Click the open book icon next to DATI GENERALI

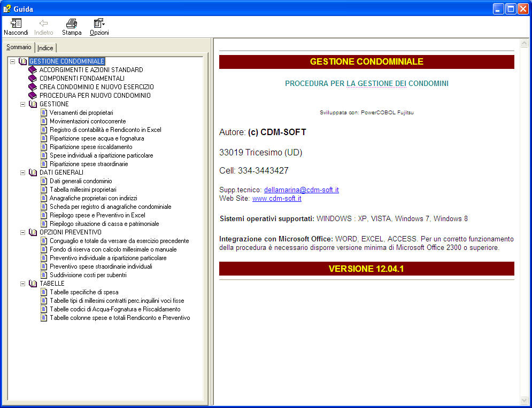point(33,172)
